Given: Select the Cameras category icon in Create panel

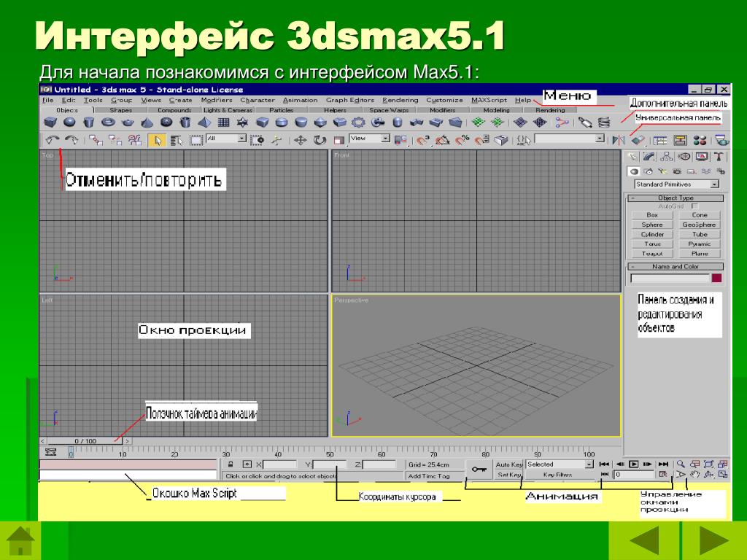Looking at the screenshot, I should [677, 171].
